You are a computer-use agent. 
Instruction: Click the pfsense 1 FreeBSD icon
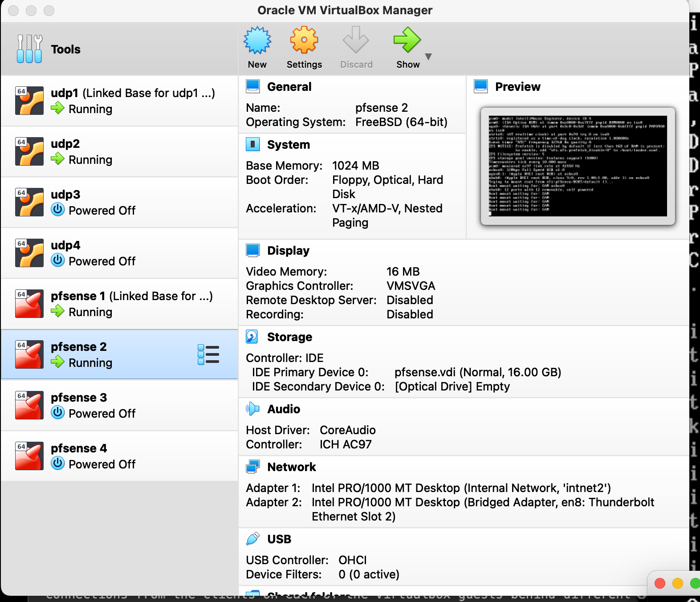tap(29, 304)
